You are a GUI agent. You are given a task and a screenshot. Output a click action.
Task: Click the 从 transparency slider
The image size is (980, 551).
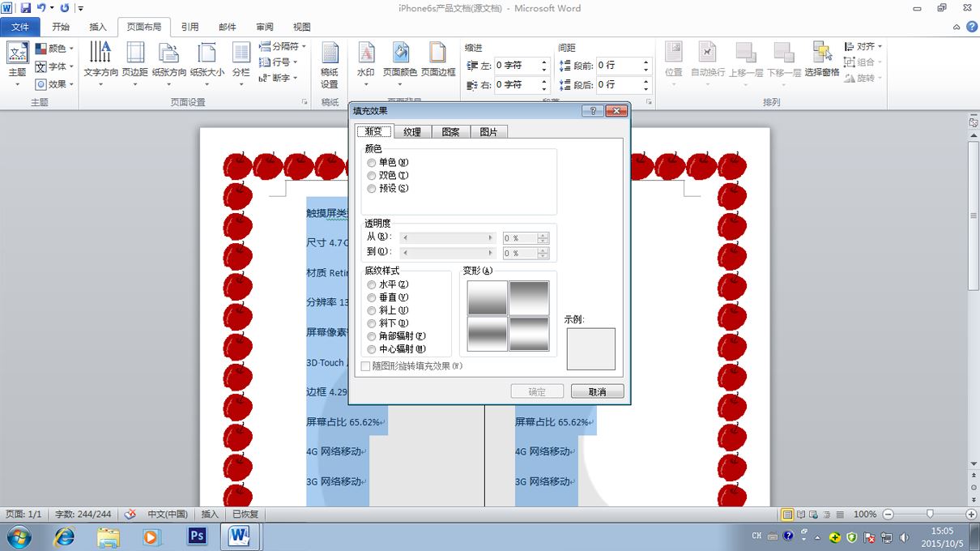point(448,237)
